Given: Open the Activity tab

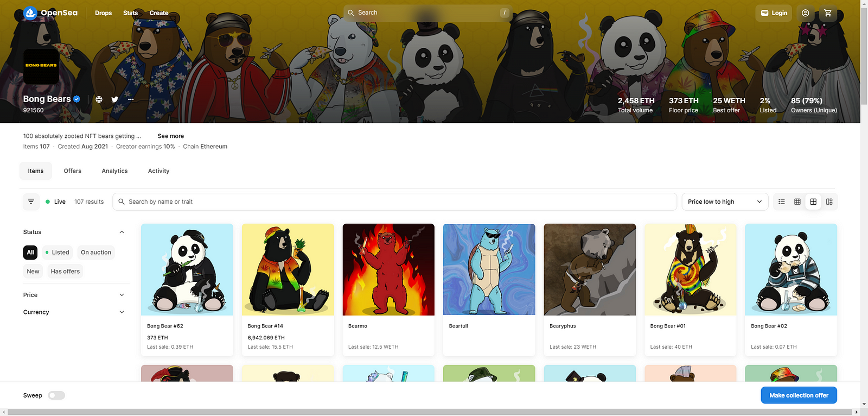Looking at the screenshot, I should [158, 171].
